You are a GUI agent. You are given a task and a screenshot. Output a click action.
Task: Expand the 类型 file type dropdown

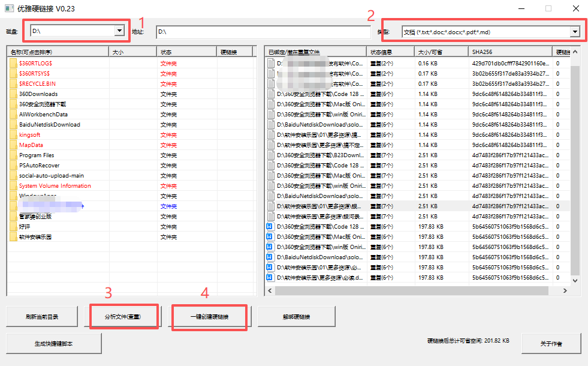pyautogui.click(x=574, y=32)
